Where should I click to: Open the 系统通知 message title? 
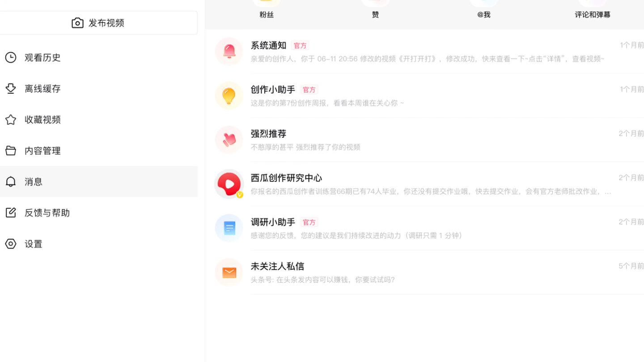tap(268, 45)
